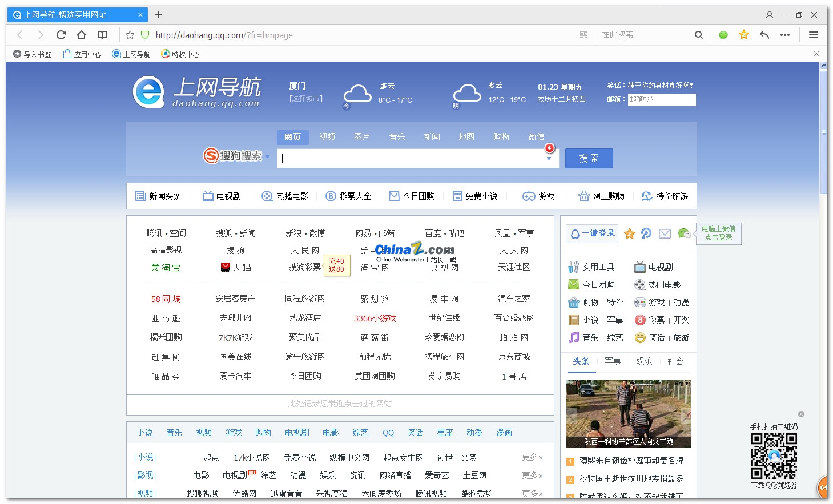The height and width of the screenshot is (504, 833).
Task: Open 实用工具 in the side panel
Action: coord(591,267)
